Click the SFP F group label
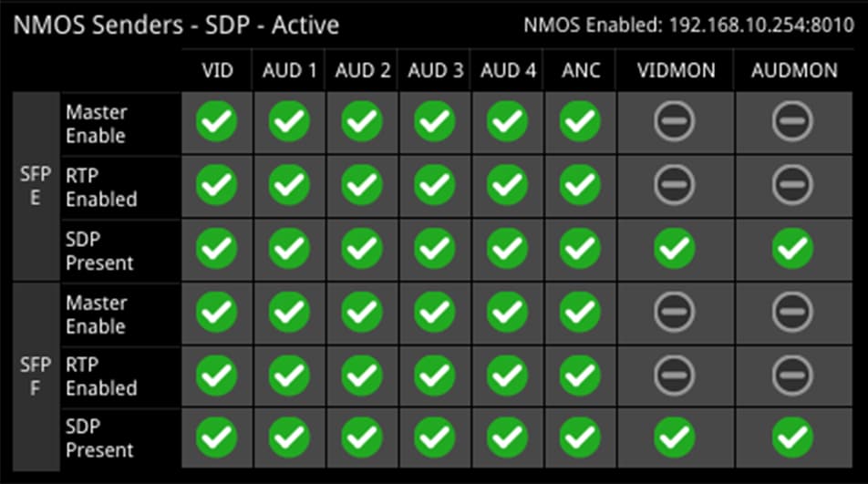The image size is (868, 484). pos(36,376)
